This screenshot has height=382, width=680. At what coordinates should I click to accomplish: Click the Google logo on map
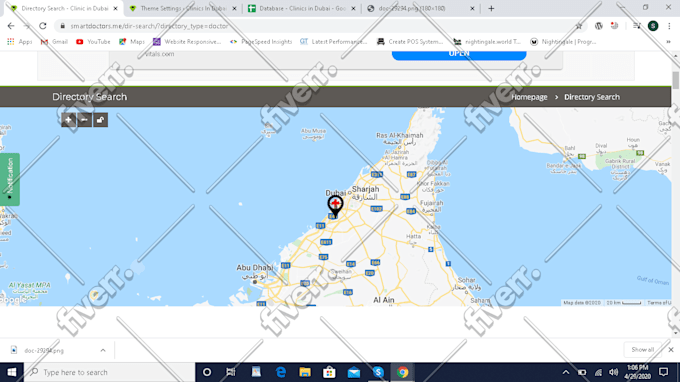(13, 300)
